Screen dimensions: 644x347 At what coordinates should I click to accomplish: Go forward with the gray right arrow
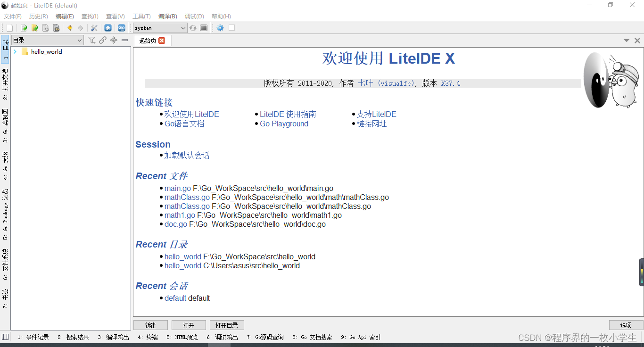click(81, 28)
